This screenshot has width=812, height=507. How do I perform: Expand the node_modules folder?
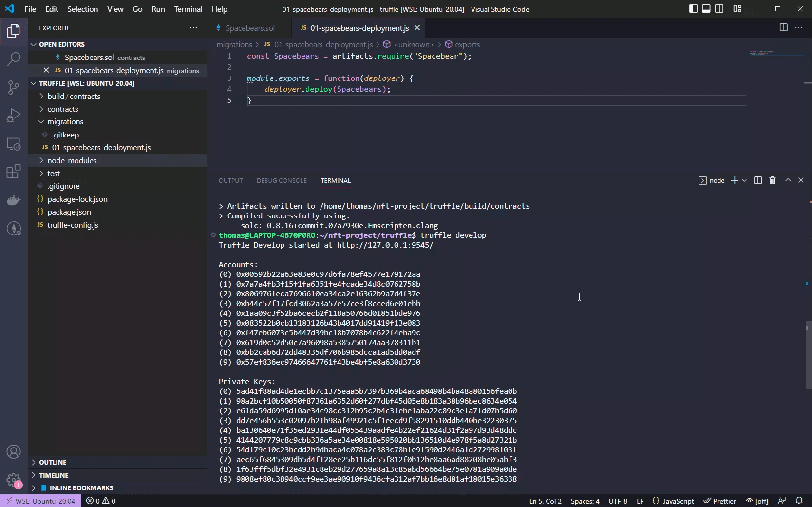[x=117, y=160]
